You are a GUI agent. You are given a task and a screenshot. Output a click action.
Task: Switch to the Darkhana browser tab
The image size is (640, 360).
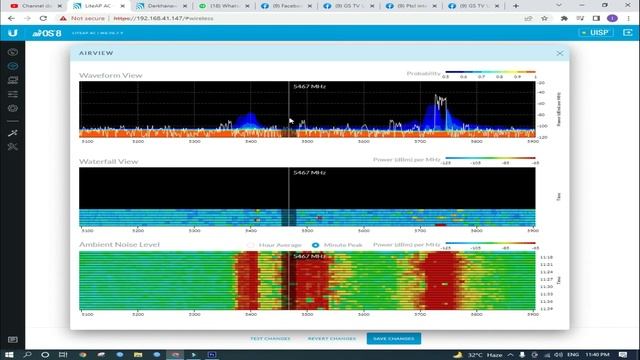[161, 6]
